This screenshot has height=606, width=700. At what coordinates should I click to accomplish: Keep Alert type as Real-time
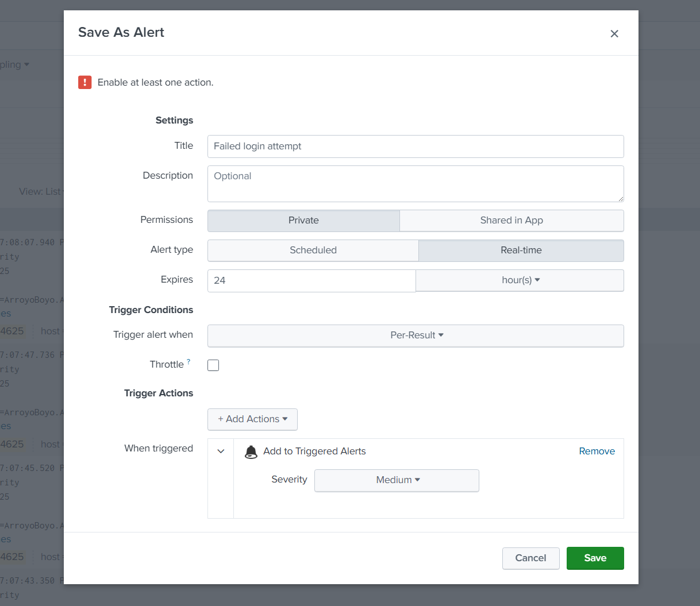[521, 250]
